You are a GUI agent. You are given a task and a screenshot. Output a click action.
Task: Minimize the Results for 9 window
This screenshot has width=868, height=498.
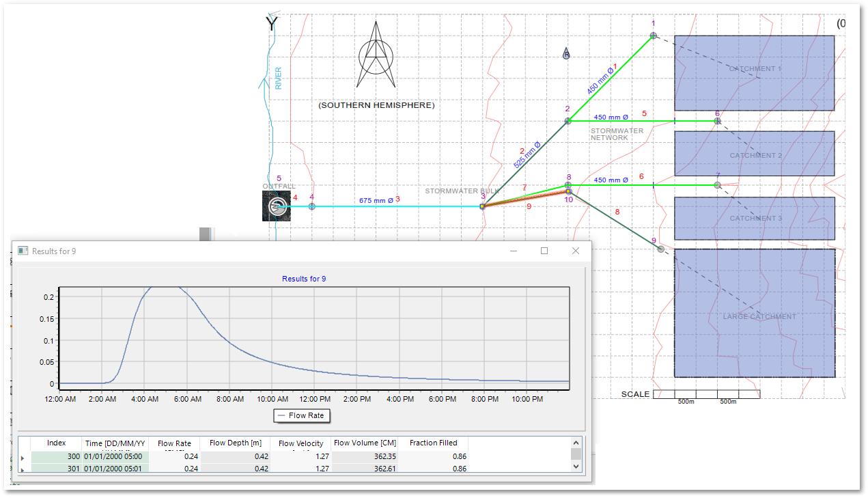point(513,251)
